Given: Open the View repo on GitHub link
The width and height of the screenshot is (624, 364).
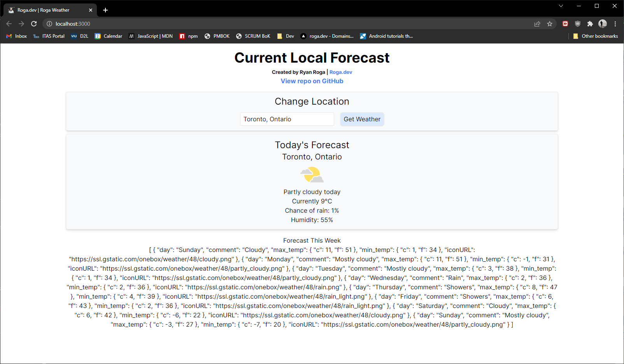Looking at the screenshot, I should [312, 81].
